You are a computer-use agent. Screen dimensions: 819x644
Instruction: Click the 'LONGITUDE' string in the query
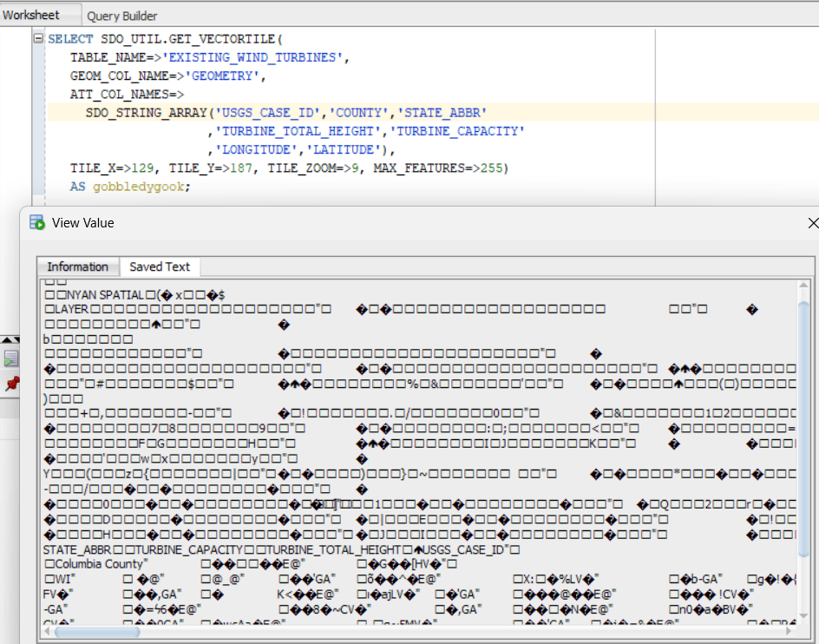point(257,150)
